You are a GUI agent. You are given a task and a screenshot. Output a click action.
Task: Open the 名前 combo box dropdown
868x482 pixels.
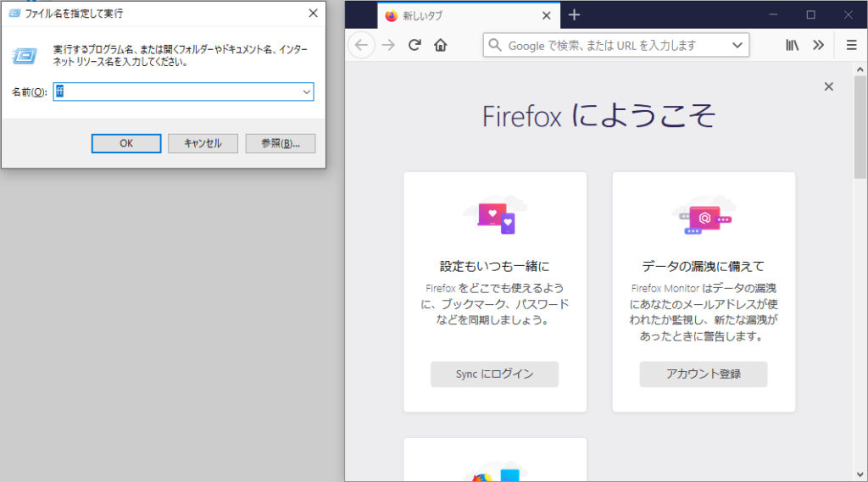[x=306, y=91]
